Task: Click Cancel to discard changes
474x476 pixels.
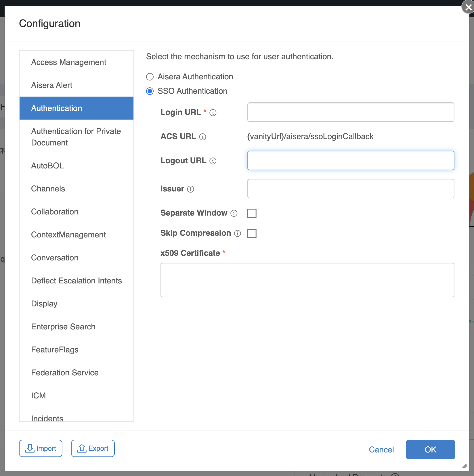Action: [381, 450]
